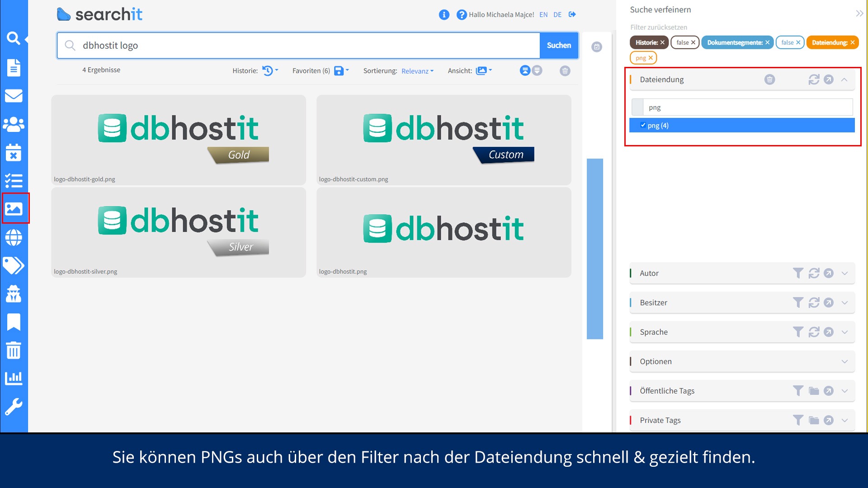868x488 pixels.
Task: Click the Suchen button
Action: pos(559,45)
